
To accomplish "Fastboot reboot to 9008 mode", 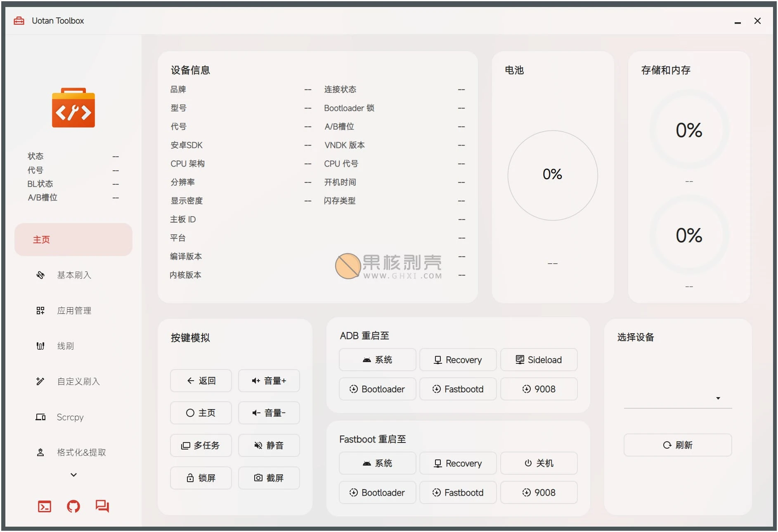I will pos(539,492).
